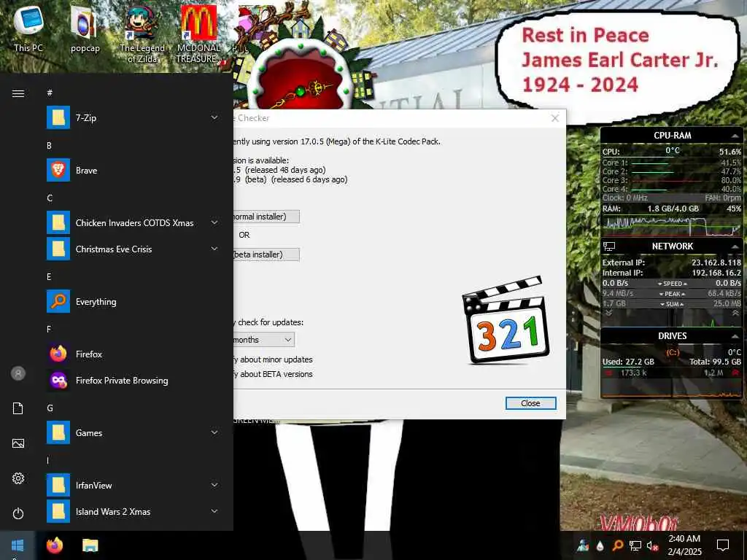Open Settings gear in Start sidebar
The width and height of the screenshot is (747, 560).
pyautogui.click(x=18, y=478)
